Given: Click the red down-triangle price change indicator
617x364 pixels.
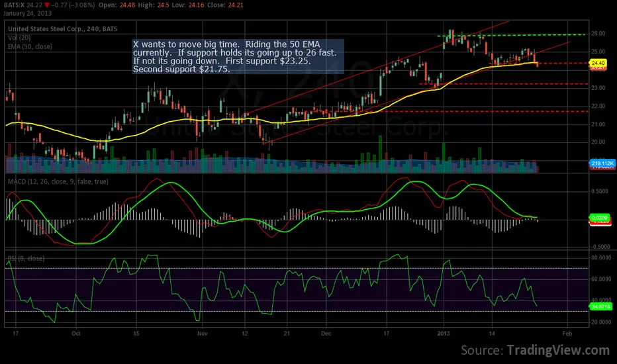Looking at the screenshot, I should coord(47,5).
